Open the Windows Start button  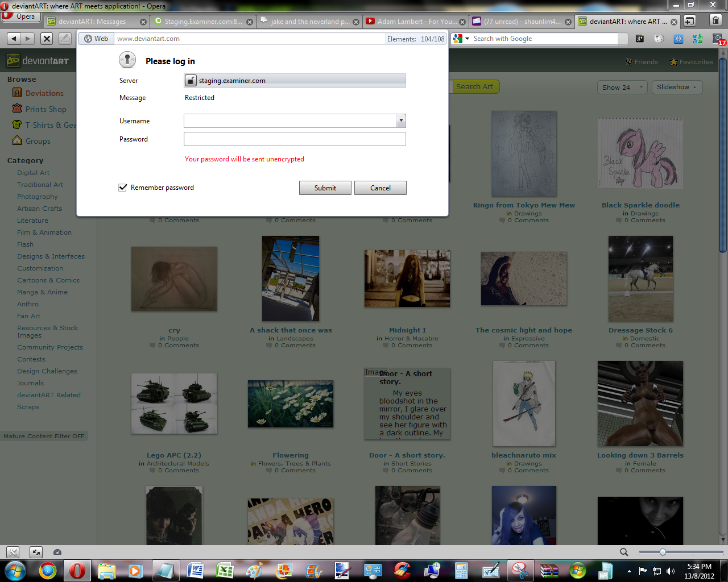click(x=15, y=571)
